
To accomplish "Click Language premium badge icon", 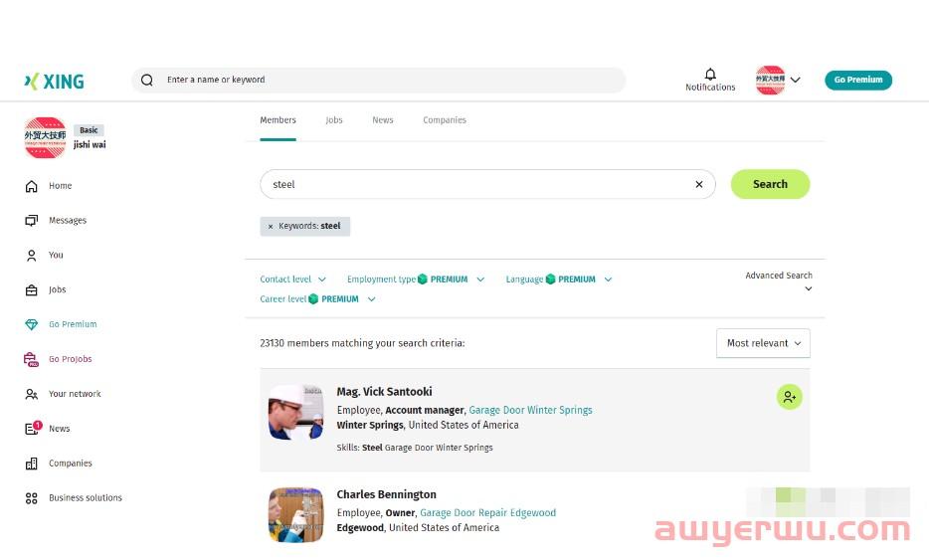I will (x=550, y=280).
